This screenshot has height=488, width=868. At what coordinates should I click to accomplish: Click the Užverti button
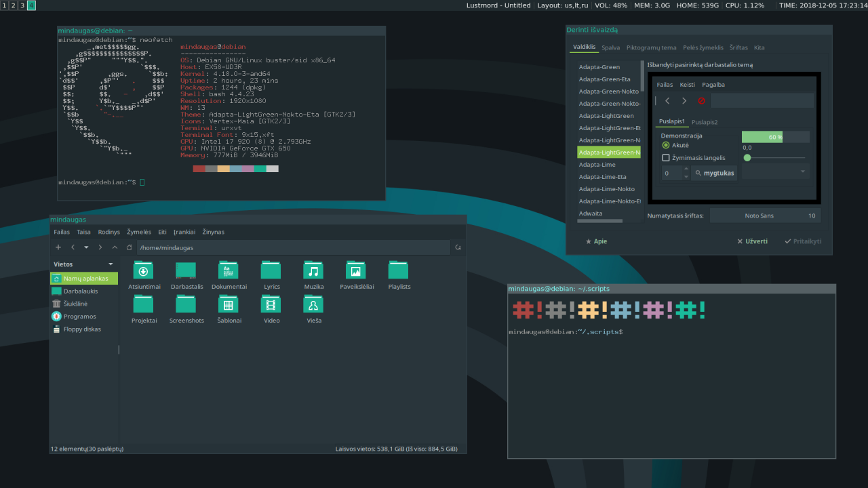[x=753, y=241]
